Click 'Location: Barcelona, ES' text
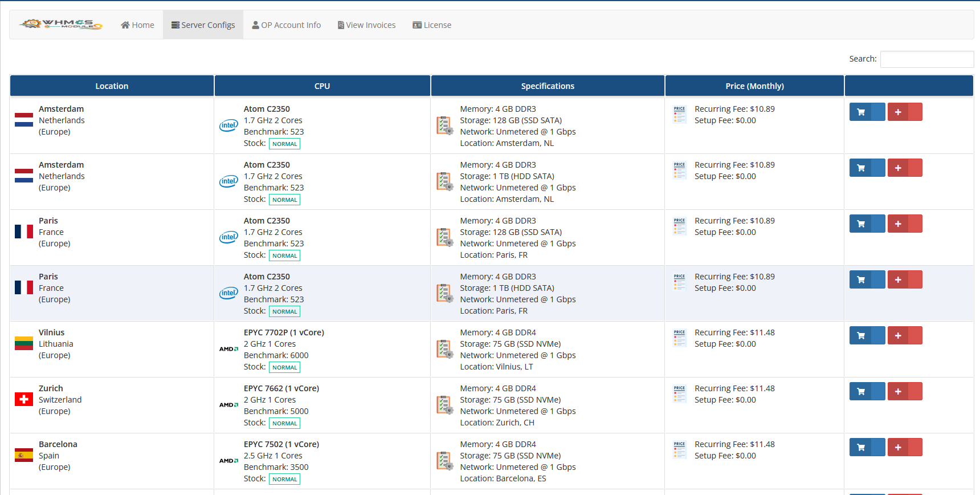 point(503,478)
